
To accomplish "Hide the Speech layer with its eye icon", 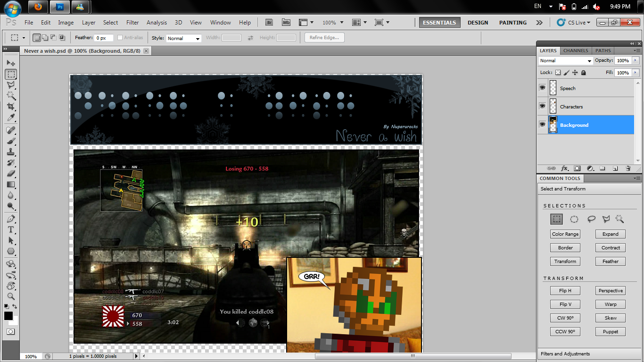I will [x=542, y=88].
